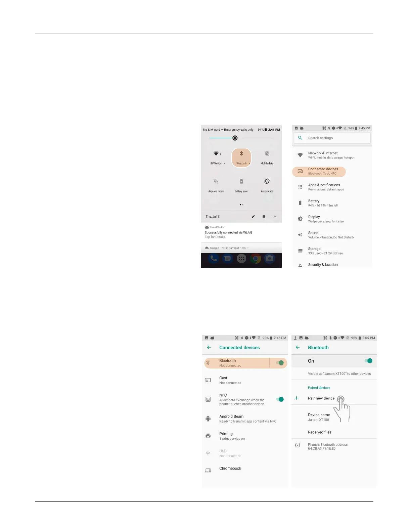The height and width of the screenshot is (532, 411).
Task: Toggle the Bluetooth switch in Connected devices
Action: click(x=280, y=363)
